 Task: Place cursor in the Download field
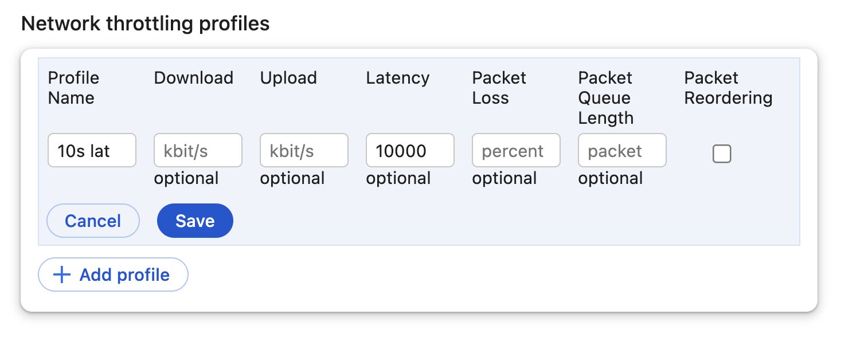tap(198, 150)
